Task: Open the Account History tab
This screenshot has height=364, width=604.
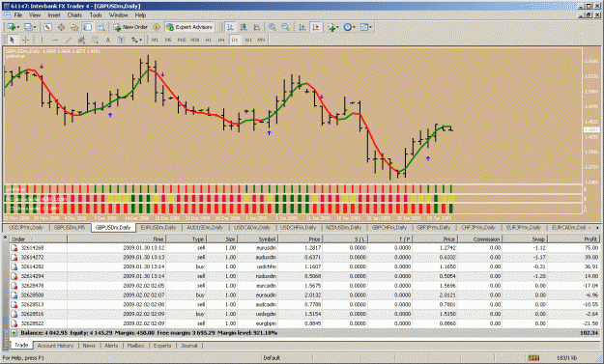Action: point(55,346)
